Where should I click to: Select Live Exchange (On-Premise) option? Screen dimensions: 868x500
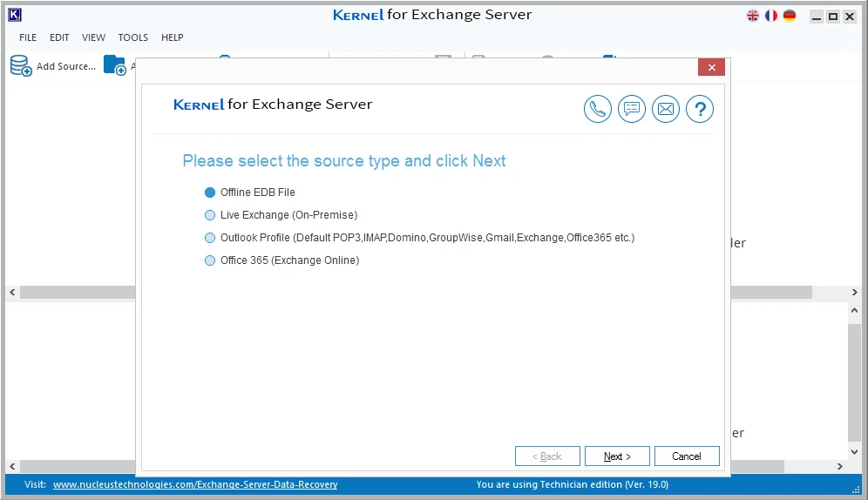tap(281, 214)
